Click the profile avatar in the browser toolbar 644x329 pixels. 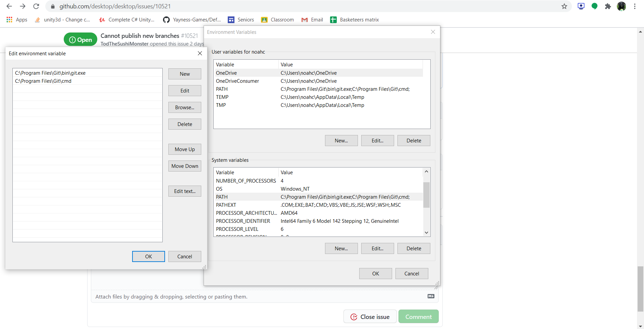tap(622, 6)
